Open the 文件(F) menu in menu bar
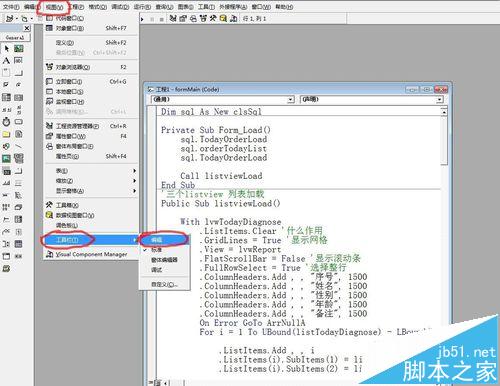The width and height of the screenshot is (500, 386). [x=11, y=7]
